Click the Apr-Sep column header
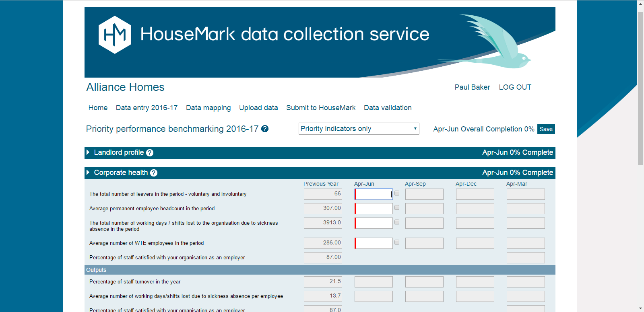Viewport: 644px width, 312px height. 415,184
